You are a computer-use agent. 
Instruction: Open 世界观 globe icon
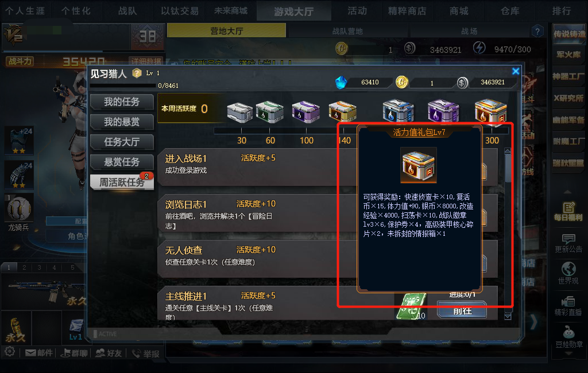pos(568,273)
